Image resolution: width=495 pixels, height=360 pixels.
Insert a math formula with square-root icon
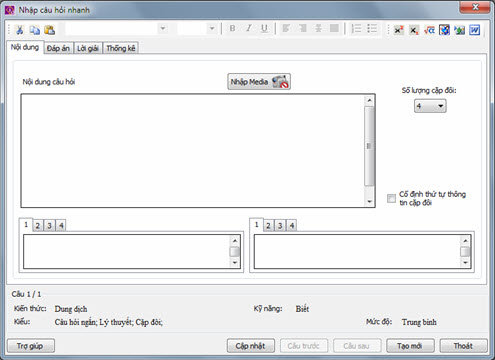click(429, 30)
